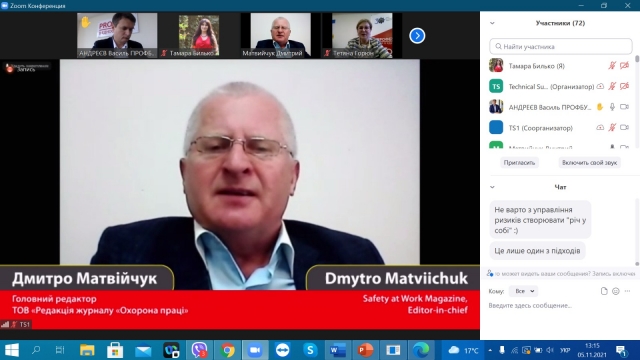640x360 pixels.
Task: Click the cloud icon next to Technical Su... organizer
Action: pyautogui.click(x=600, y=87)
